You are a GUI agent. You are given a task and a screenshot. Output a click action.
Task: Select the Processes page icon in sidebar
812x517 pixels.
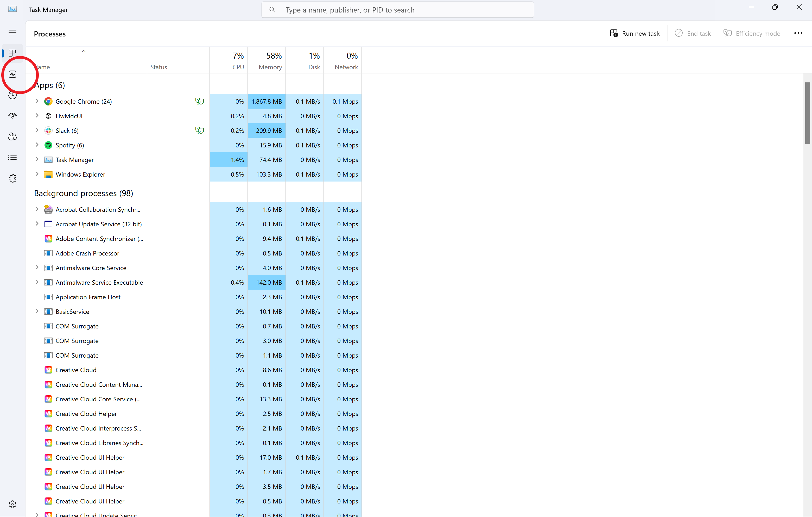click(x=12, y=53)
